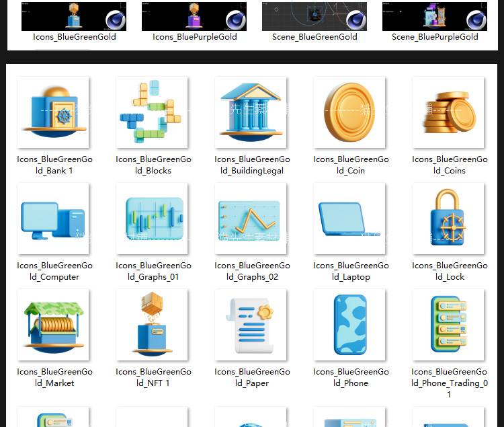This screenshot has width=504, height=427.
Task: Click the Scene_BluePurpleGold file name label
Action: click(x=435, y=37)
